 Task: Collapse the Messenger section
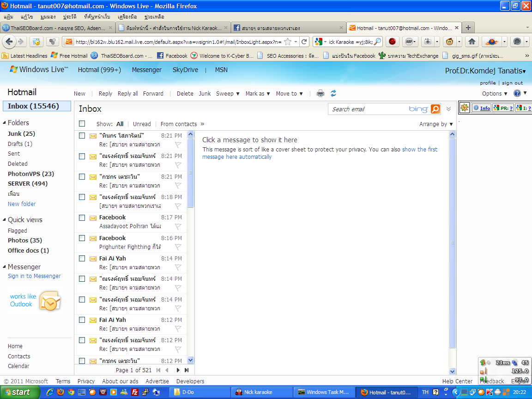coord(5,266)
